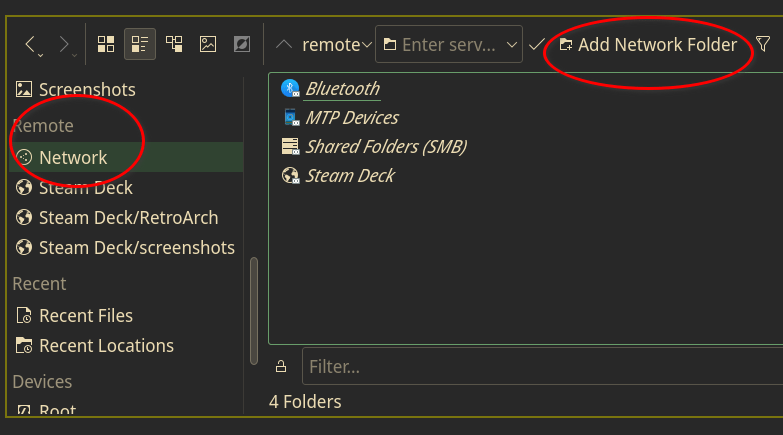The image size is (783, 435).
Task: Open the Bluetooth folder icon
Action: (291, 88)
